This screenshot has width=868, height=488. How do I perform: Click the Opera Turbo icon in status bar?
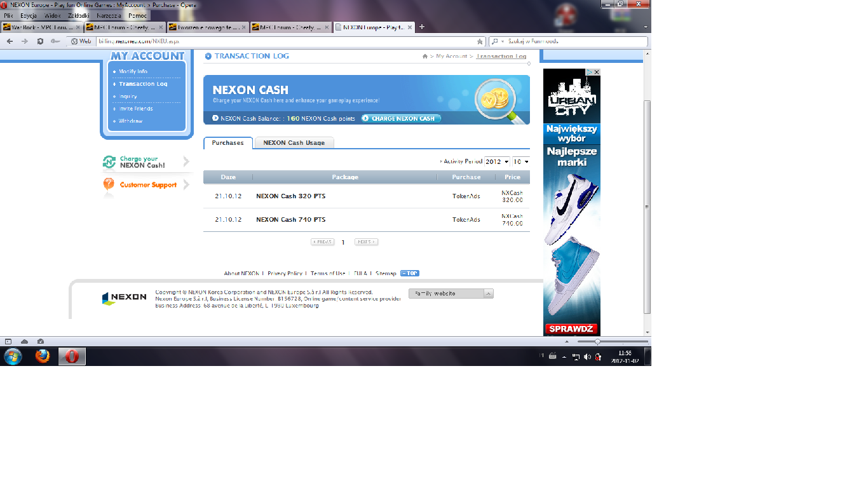41,341
